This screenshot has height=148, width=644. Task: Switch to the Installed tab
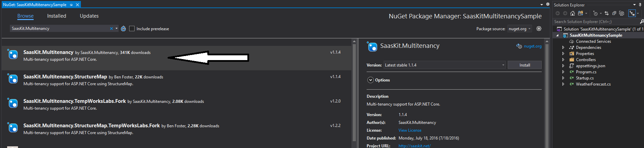click(x=56, y=16)
